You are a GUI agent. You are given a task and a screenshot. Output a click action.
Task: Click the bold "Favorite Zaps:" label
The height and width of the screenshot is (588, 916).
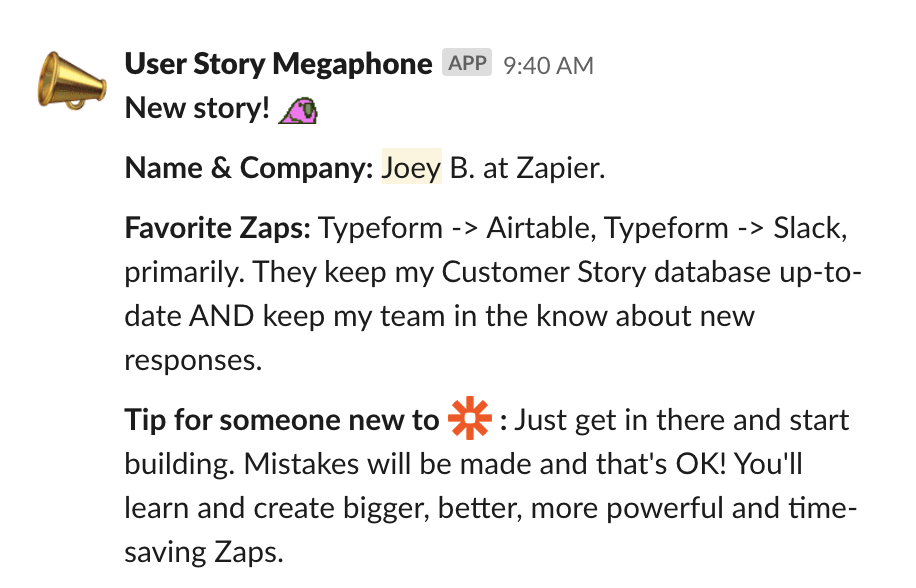click(218, 228)
